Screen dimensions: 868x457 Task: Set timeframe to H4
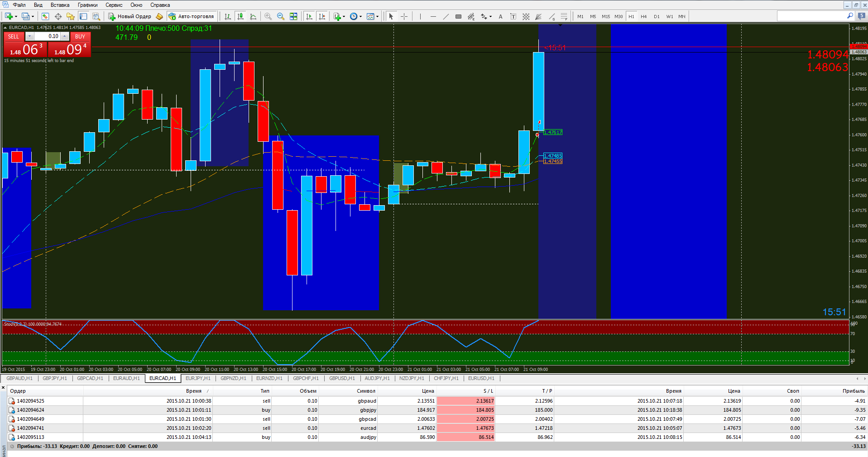(x=644, y=16)
